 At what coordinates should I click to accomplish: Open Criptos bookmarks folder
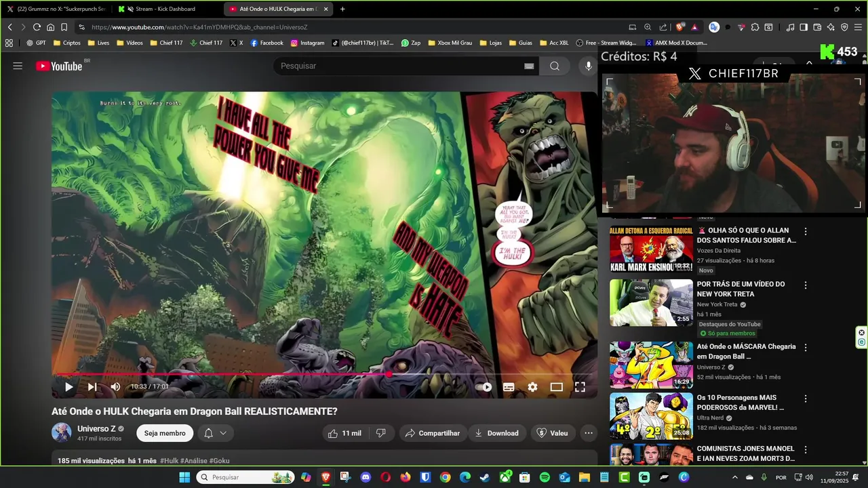pyautogui.click(x=66, y=43)
